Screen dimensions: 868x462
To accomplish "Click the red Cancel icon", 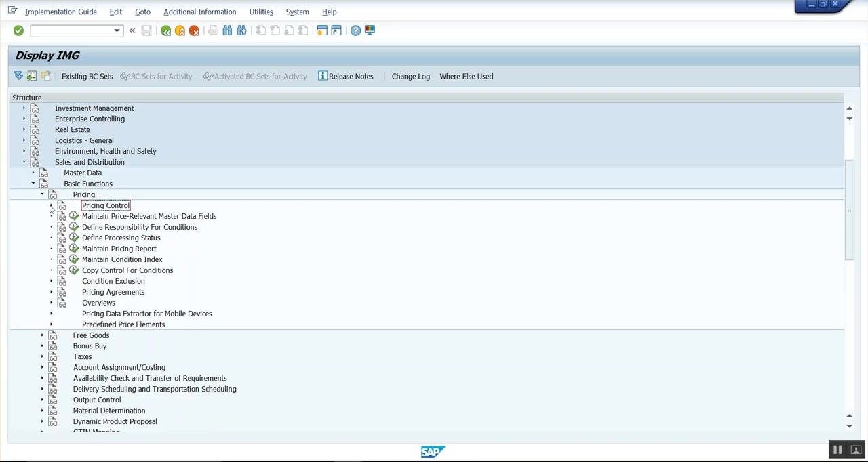I will (x=194, y=30).
